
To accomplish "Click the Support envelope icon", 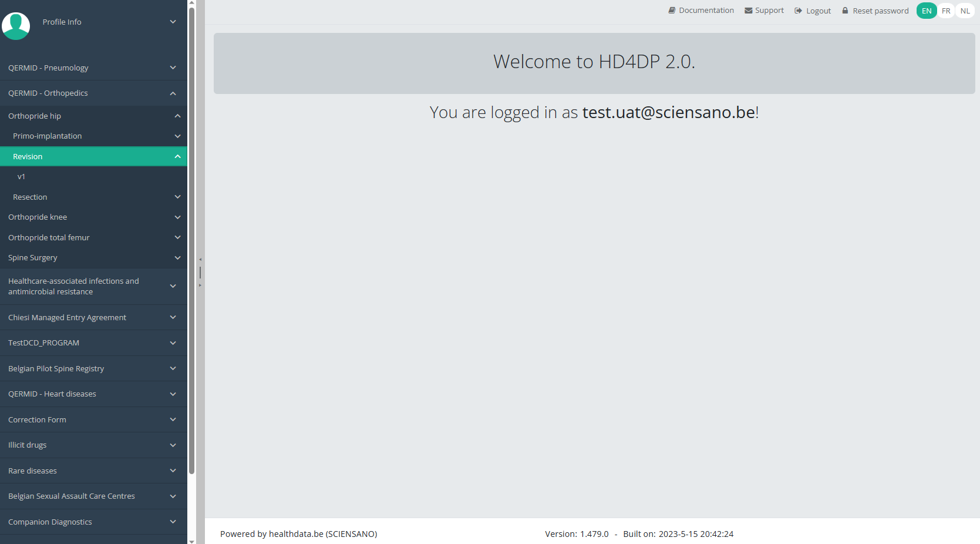I will 748,11.
